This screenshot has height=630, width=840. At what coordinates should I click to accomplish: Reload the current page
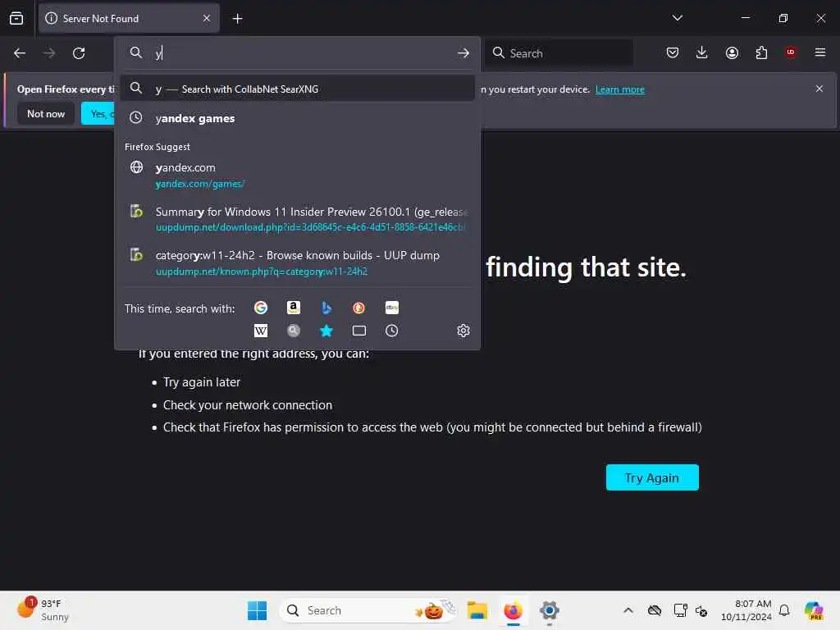pos(79,53)
